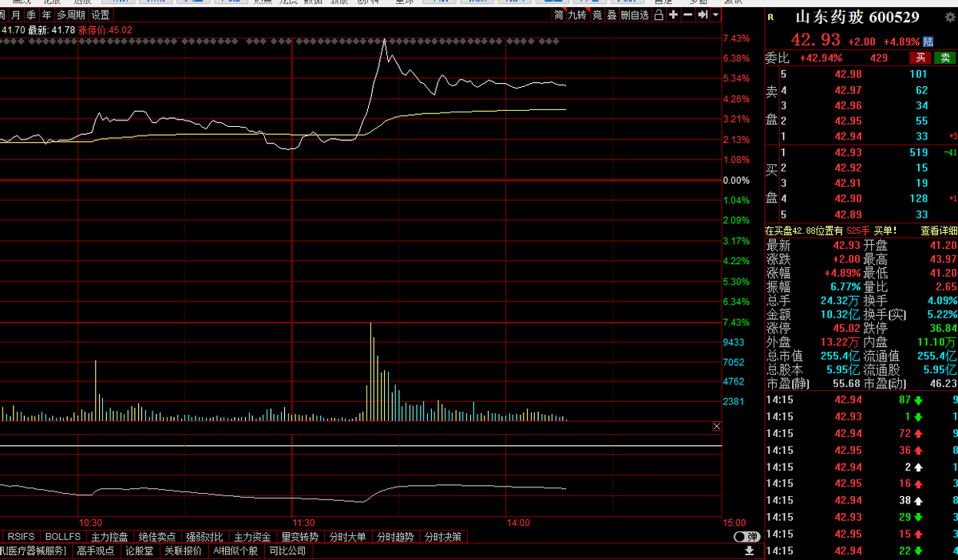Viewport: 958px width, 560px height.
Task: Switch to the BOLLFS indicator tab
Action: pos(63,537)
